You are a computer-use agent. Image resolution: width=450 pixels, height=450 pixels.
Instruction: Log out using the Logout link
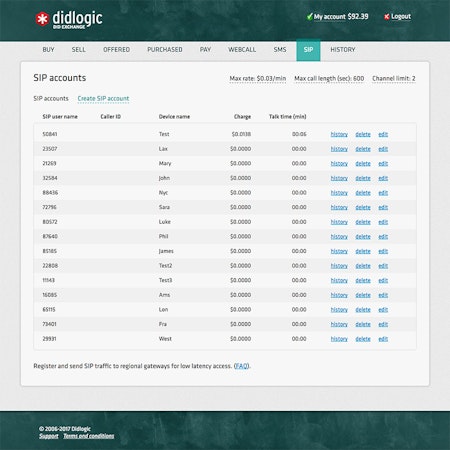tap(401, 16)
